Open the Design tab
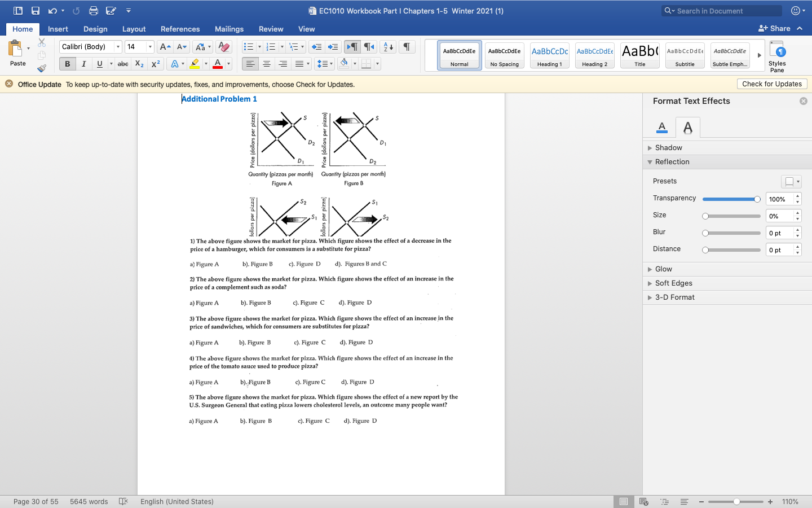 (x=95, y=29)
